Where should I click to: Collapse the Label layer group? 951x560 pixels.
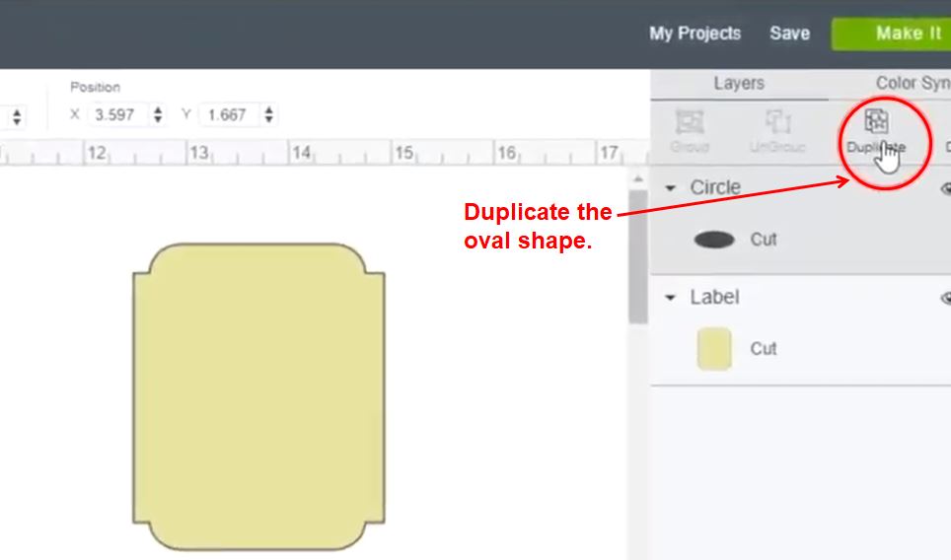coord(670,298)
